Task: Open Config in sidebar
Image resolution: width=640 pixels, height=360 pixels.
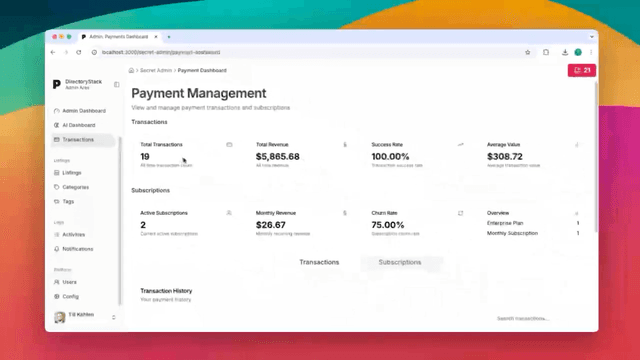Action: click(x=67, y=296)
